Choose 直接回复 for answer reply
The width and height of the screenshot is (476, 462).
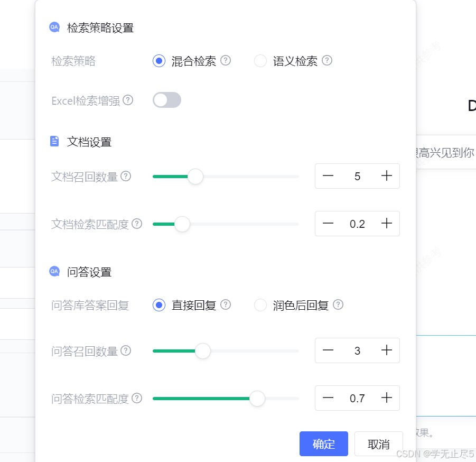tap(159, 305)
